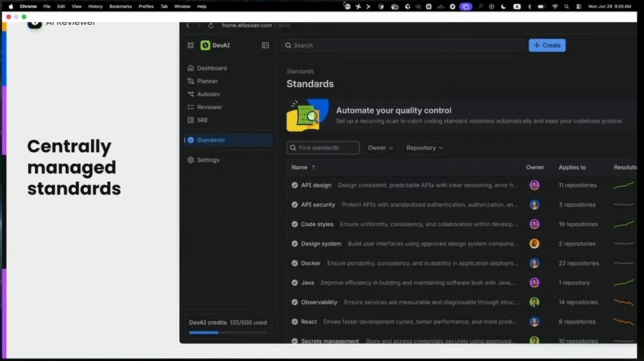Click '11 repositories' in API design row
Screen dimensions: 644x361
(578, 185)
